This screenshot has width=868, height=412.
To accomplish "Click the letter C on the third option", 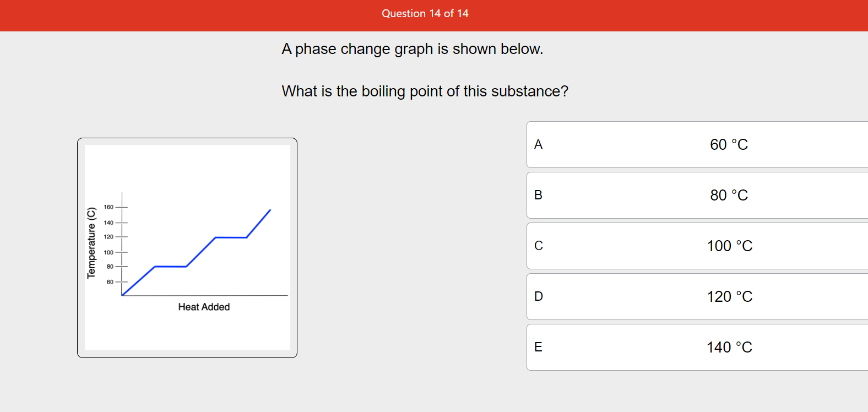I will (x=539, y=246).
